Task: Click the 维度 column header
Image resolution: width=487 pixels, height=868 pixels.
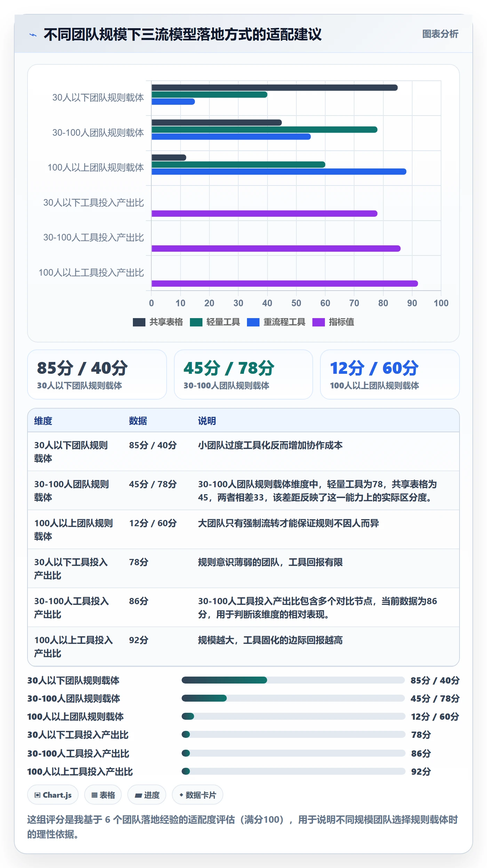Action: [x=43, y=421]
